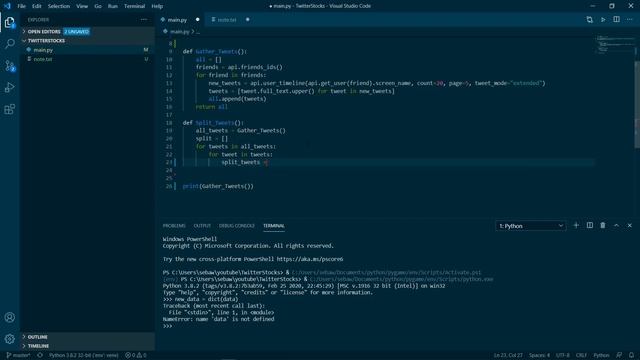Open the File menu
The width and height of the screenshot is (640, 360).
click(22, 6)
